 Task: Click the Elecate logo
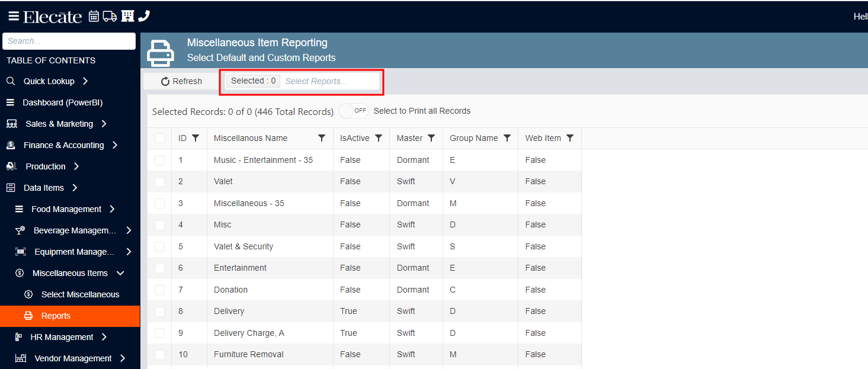point(53,17)
